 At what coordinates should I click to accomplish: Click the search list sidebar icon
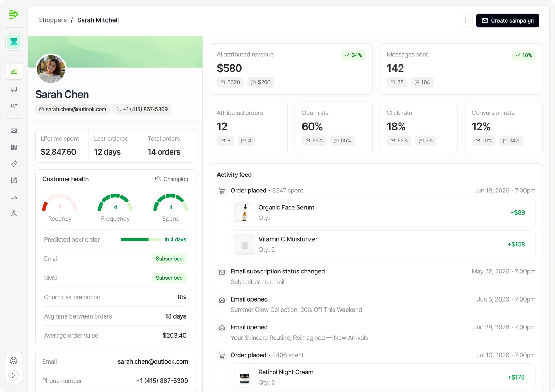14,197
